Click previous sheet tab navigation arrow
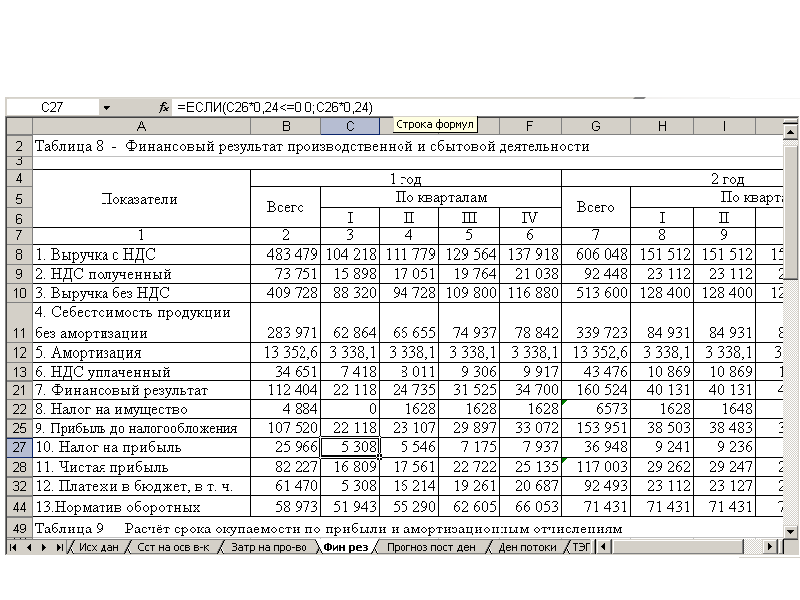 click(29, 547)
